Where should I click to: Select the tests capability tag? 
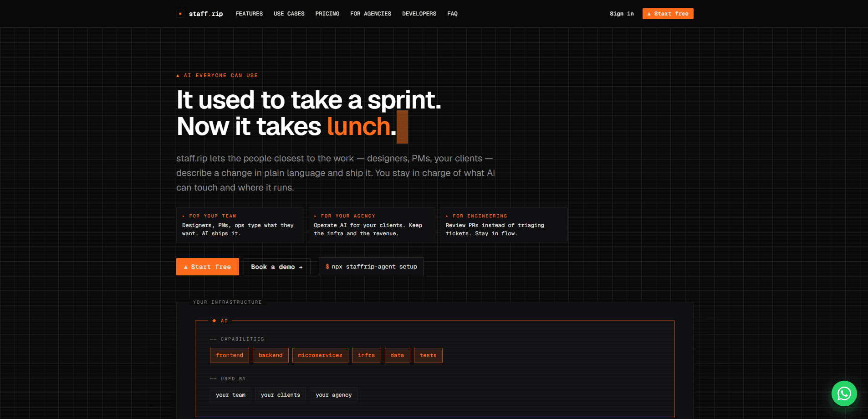pyautogui.click(x=428, y=355)
